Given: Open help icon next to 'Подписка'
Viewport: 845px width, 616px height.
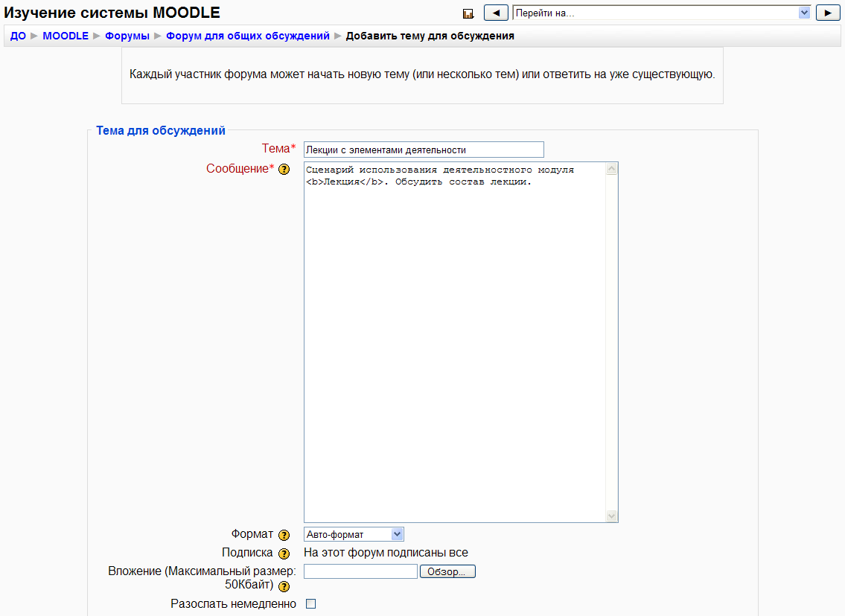Looking at the screenshot, I should 284,554.
